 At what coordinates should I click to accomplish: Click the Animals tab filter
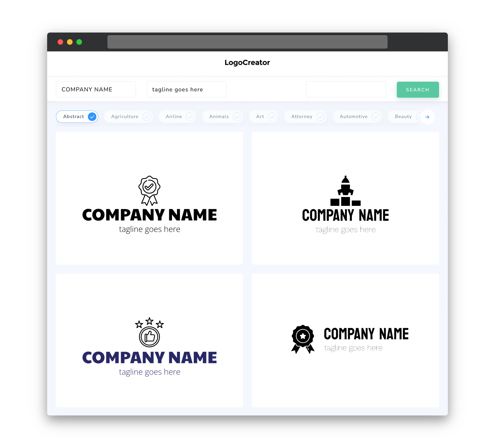[223, 116]
